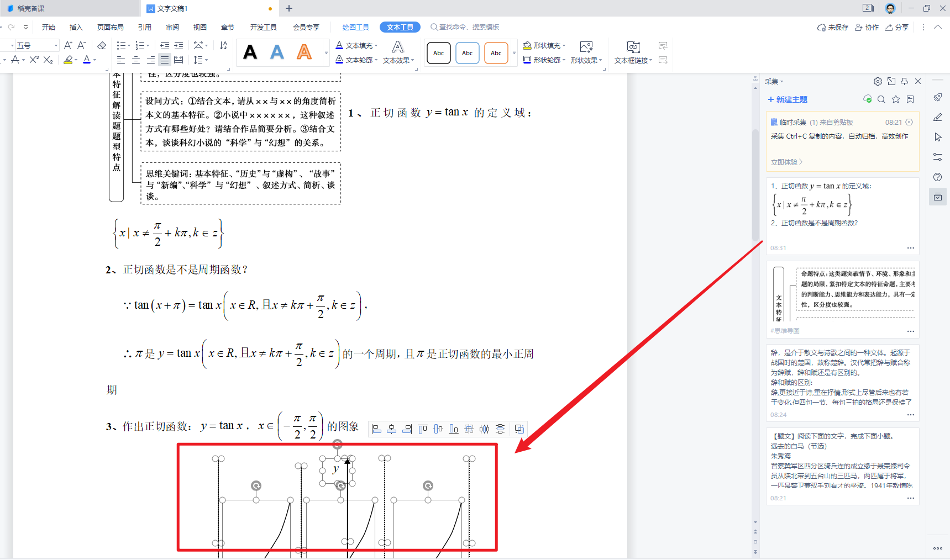Viewport: 950px width, 560px height.
Task: Increase font size with the A+ icon
Action: 68,45
